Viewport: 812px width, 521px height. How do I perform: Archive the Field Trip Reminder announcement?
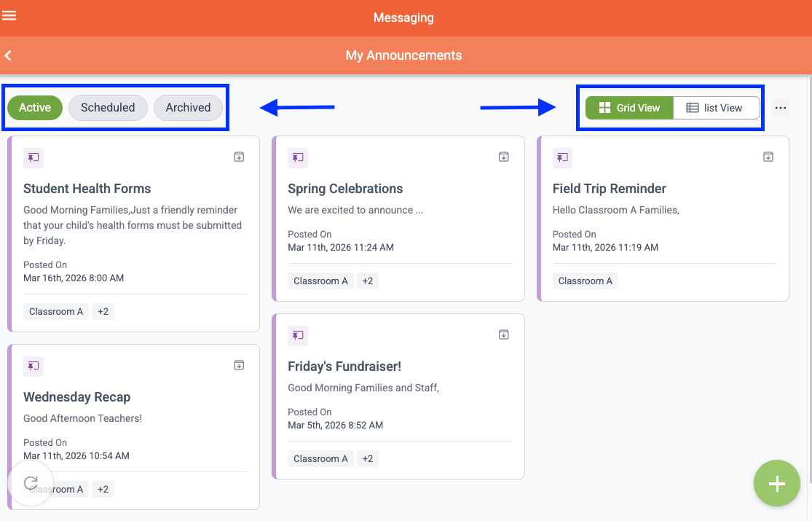click(x=768, y=157)
